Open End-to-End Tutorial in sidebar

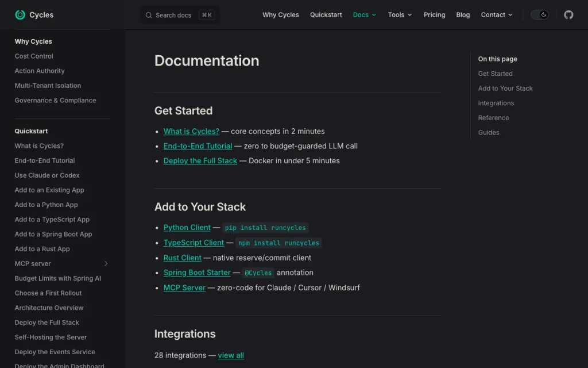(45, 160)
